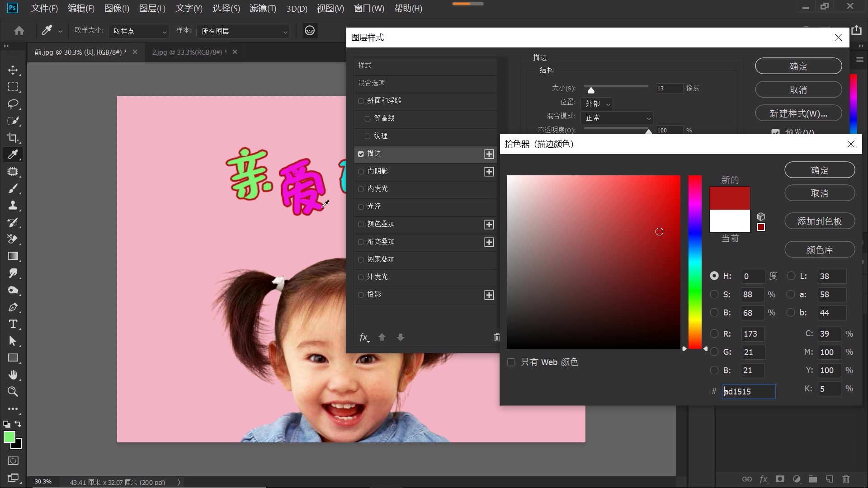The image size is (868, 488).
Task: Select the Move tool
Action: point(13,70)
